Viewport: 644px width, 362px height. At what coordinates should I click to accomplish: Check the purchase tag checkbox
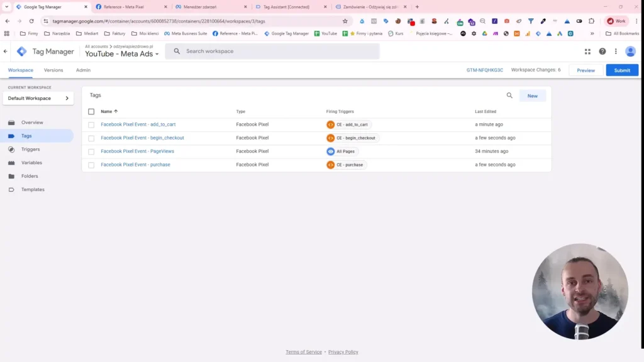click(91, 165)
